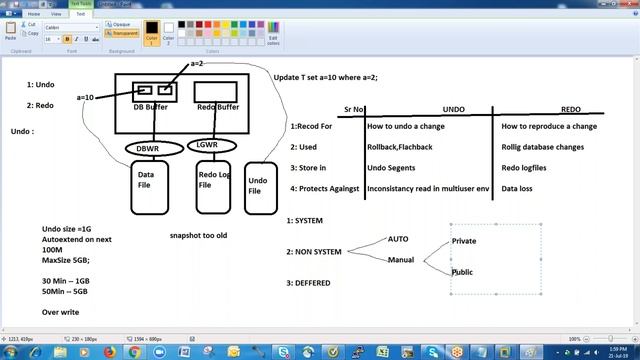The height and width of the screenshot is (360, 640).
Task: Click the 'Redo logfiles' table cell
Action: click(524, 168)
